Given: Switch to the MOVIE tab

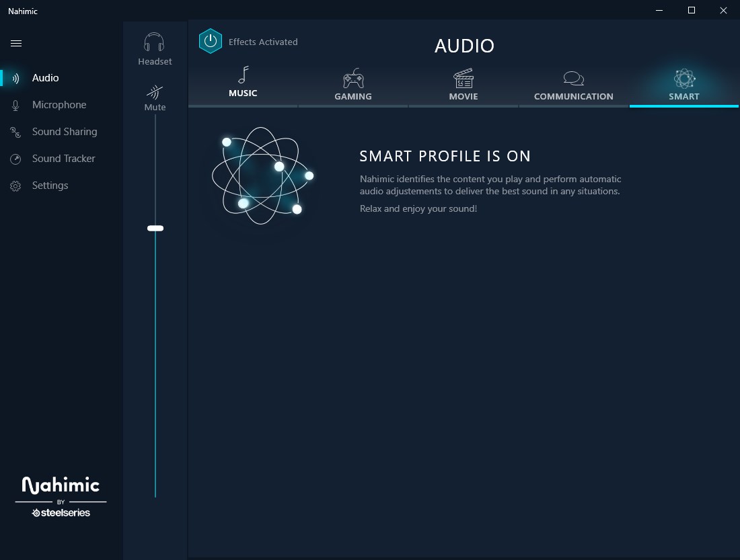Looking at the screenshot, I should [x=463, y=84].
